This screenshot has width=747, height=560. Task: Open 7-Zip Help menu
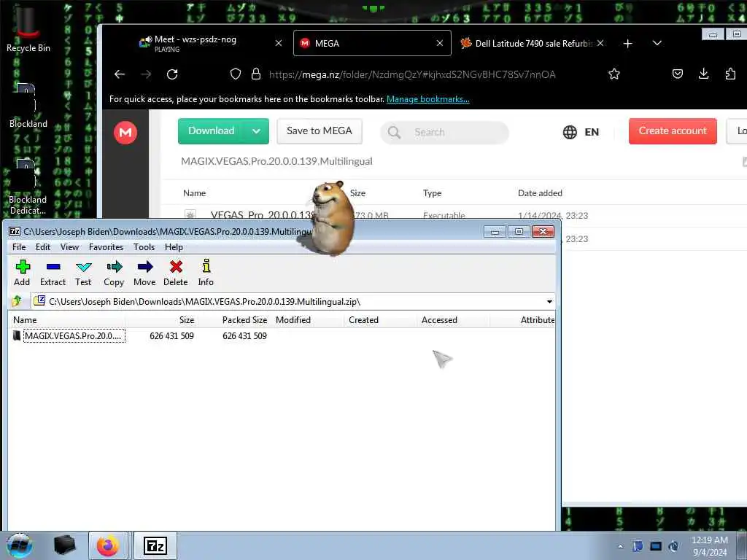coord(174,246)
